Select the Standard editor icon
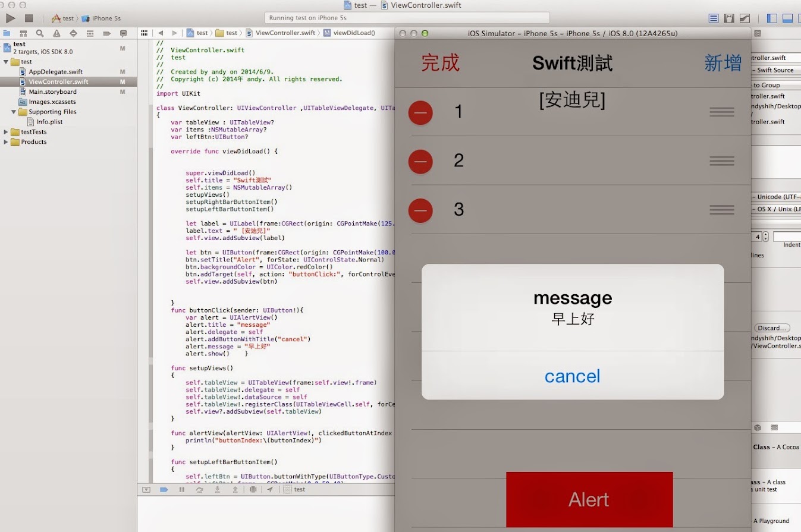This screenshot has height=532, width=801. [x=714, y=18]
